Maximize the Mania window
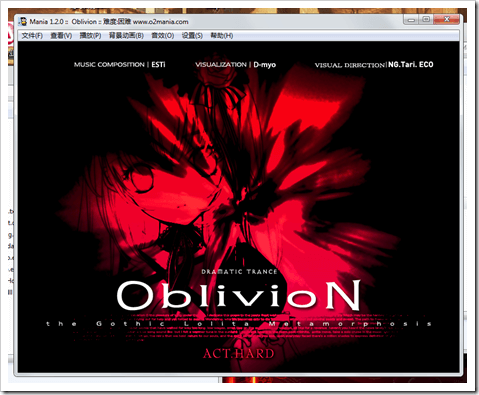479x395 pixels. (x=426, y=20)
